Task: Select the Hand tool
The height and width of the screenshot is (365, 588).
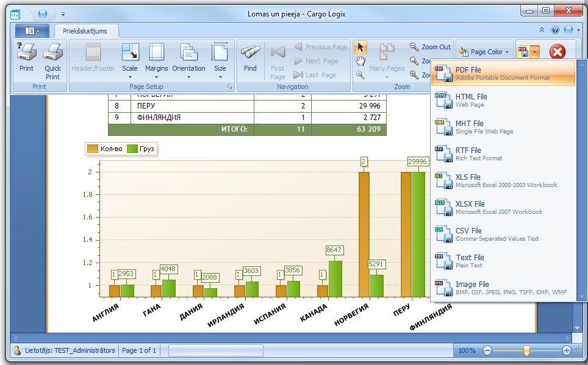Action: tap(360, 60)
